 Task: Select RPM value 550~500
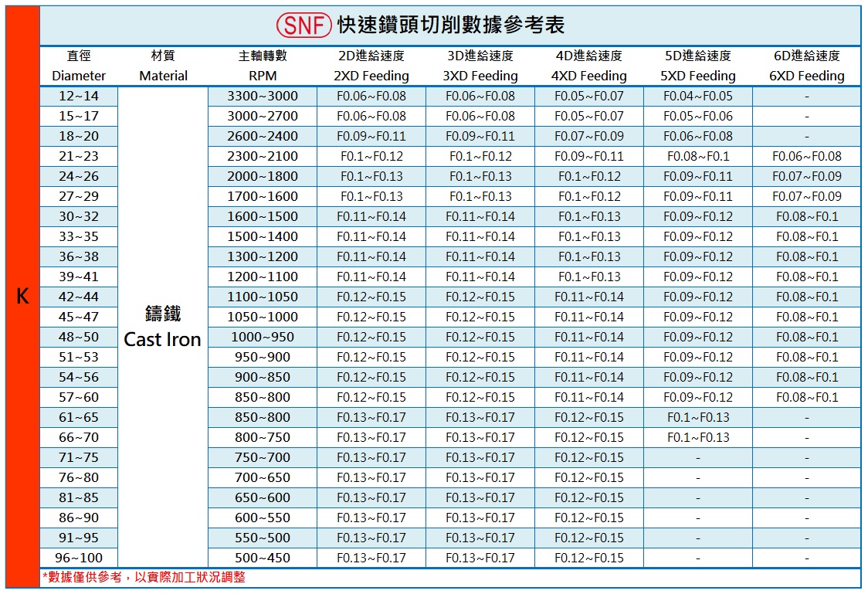click(263, 538)
